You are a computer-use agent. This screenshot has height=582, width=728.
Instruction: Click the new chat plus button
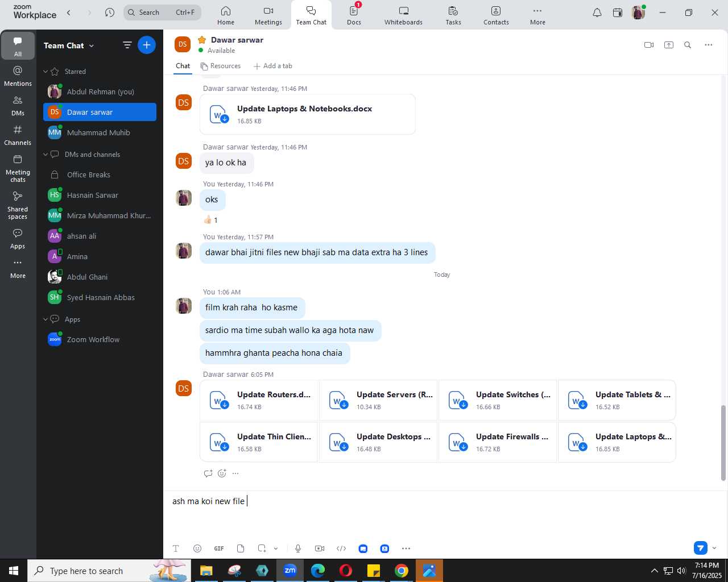tap(147, 45)
